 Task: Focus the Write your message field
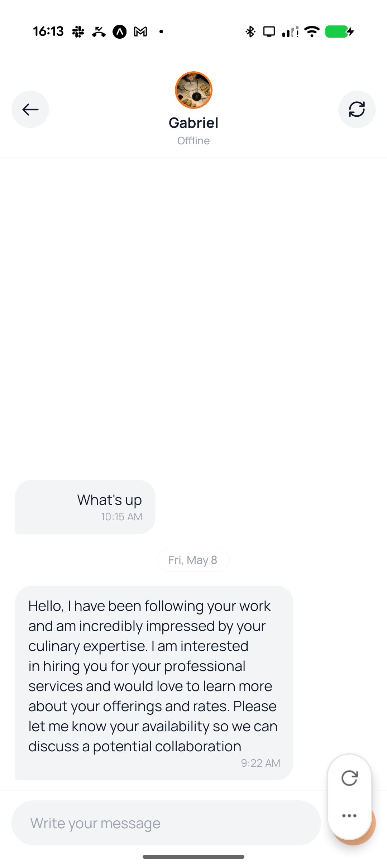tap(166, 823)
